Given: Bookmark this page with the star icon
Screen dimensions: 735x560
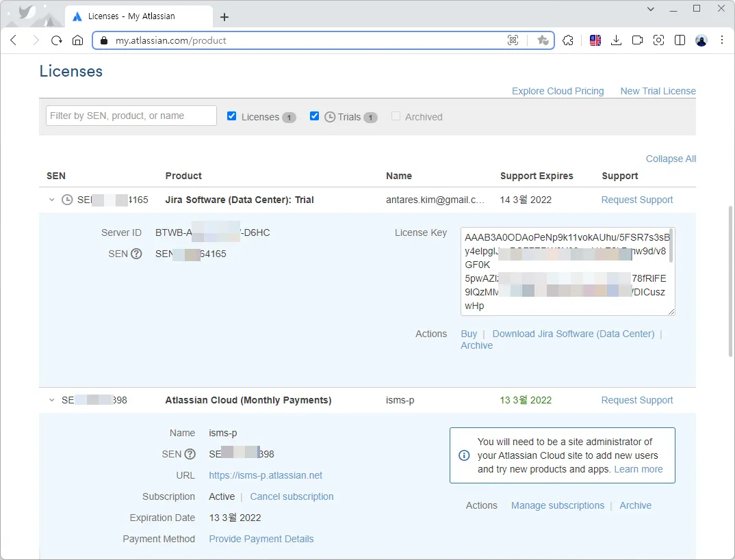Looking at the screenshot, I should tap(543, 40).
